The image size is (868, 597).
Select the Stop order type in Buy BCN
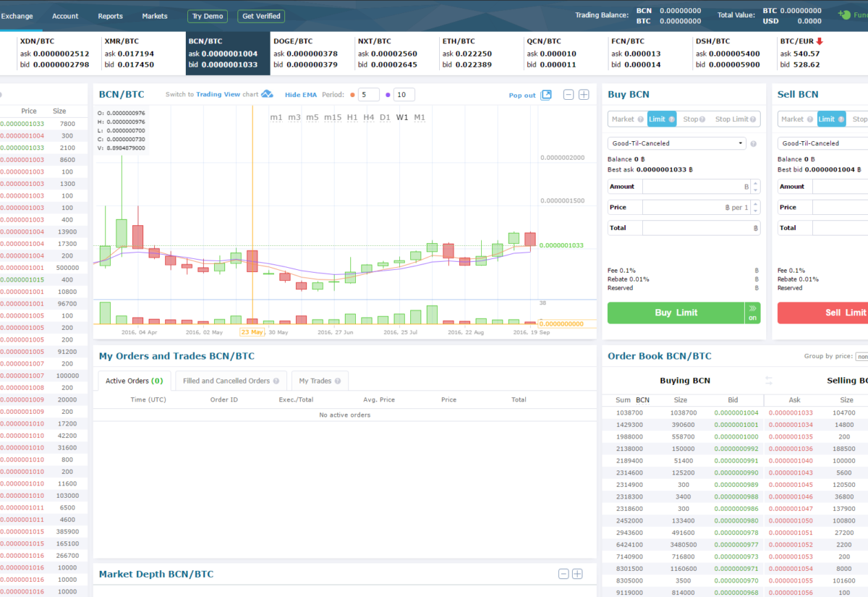[694, 119]
